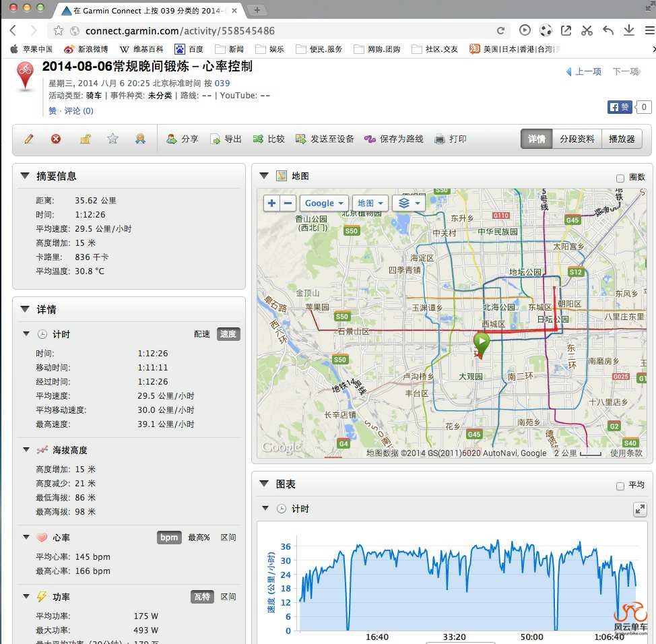The width and height of the screenshot is (656, 644).
Task: Zoom in the map with plus button
Action: tap(271, 203)
